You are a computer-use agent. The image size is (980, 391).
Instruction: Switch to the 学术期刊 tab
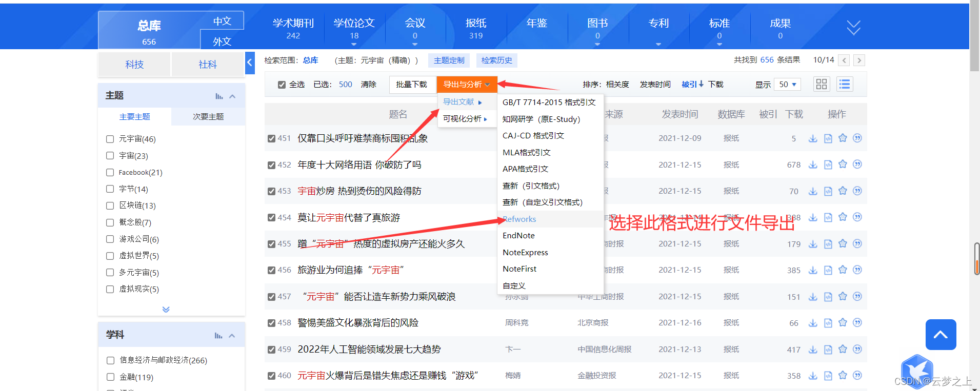point(293,28)
